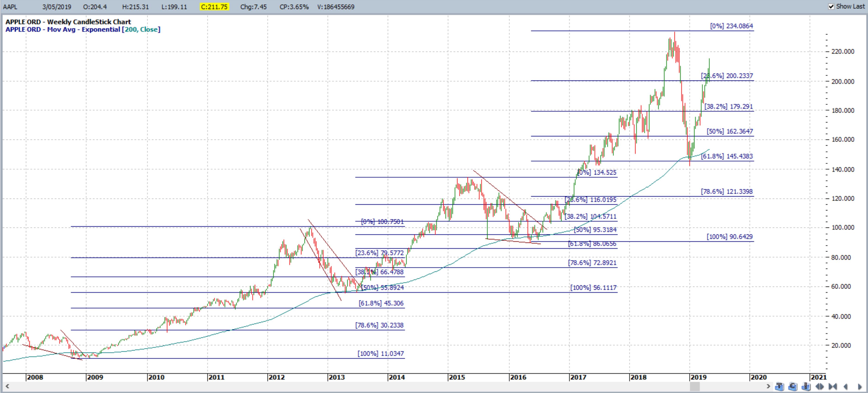The image size is (868, 393).
Task: Click the expand horizontally double-arrow icon
Action: [x=819, y=387]
